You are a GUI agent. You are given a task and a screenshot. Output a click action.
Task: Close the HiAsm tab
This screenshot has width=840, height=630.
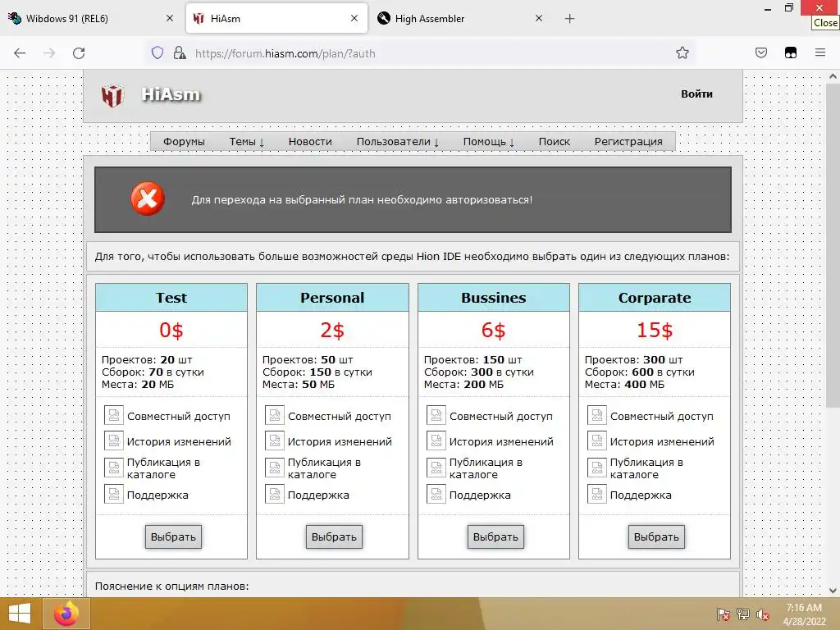(x=354, y=18)
